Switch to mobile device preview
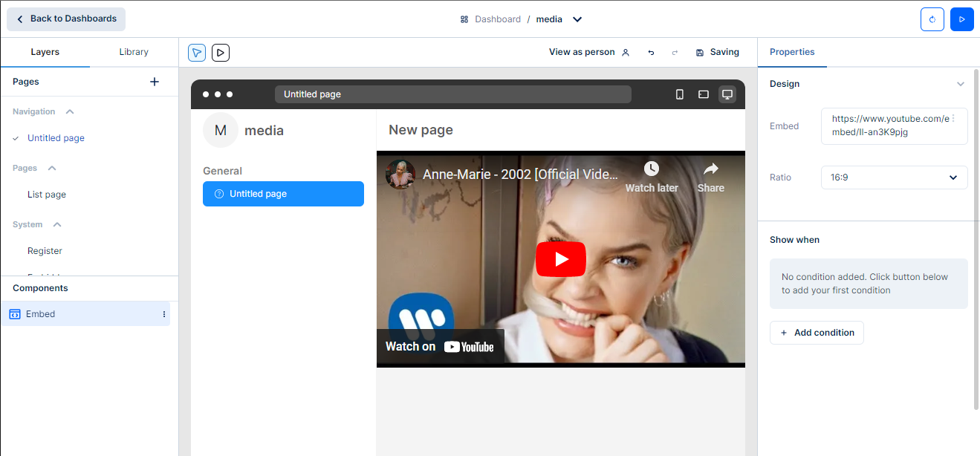 tap(679, 94)
